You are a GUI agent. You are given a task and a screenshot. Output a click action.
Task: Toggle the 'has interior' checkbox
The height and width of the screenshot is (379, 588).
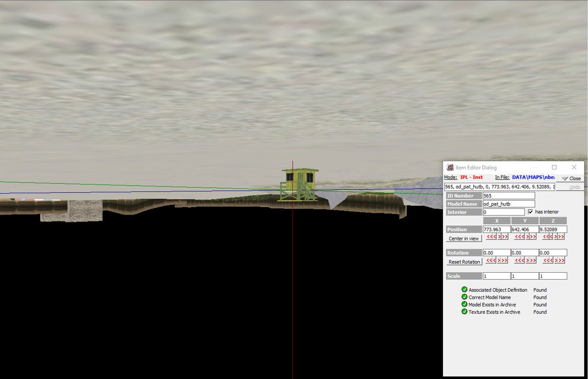(530, 212)
